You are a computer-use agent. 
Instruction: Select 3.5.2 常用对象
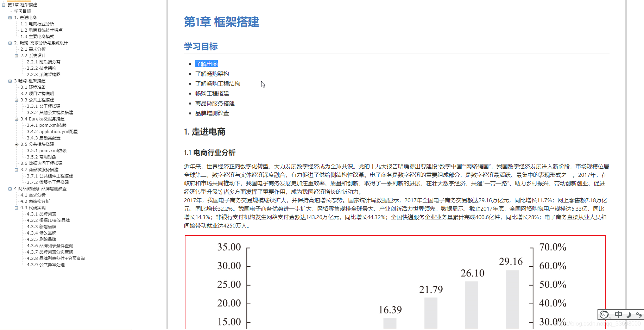42,157
